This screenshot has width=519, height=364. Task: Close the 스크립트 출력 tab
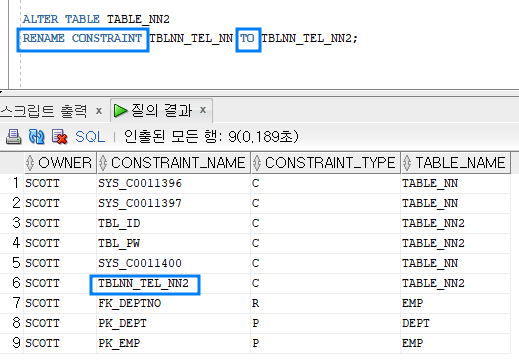(x=99, y=111)
